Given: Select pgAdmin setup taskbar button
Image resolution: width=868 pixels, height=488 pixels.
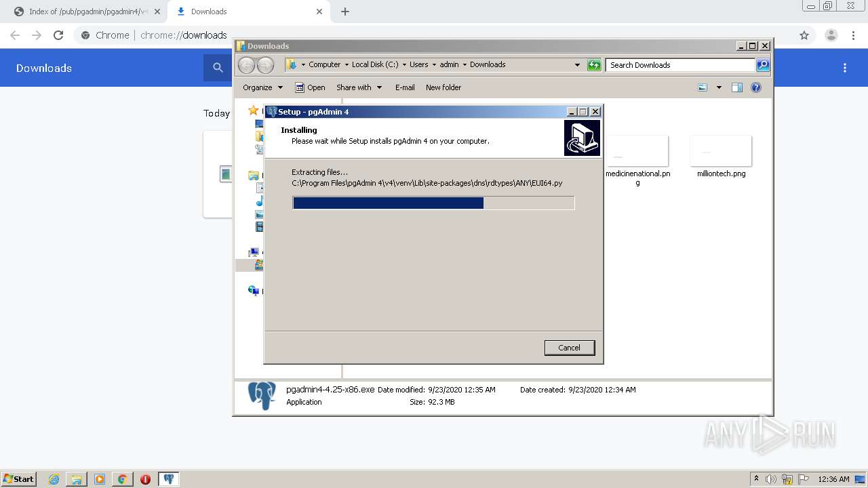Looking at the screenshot, I should 168,479.
